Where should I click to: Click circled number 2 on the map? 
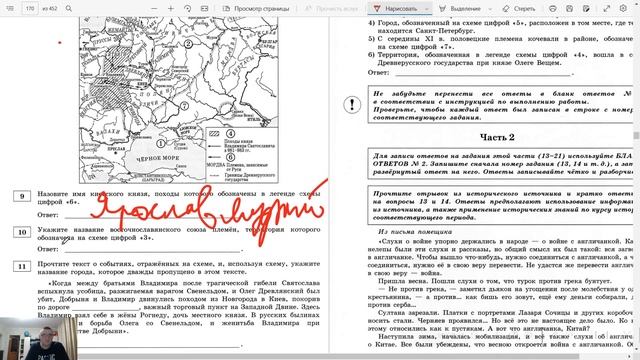[x=188, y=44]
